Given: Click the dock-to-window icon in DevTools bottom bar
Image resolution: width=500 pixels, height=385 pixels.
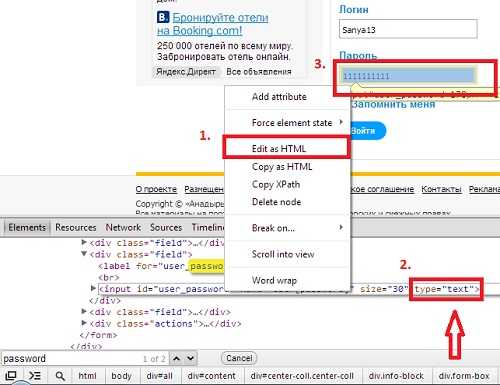Looking at the screenshot, I should (10, 376).
